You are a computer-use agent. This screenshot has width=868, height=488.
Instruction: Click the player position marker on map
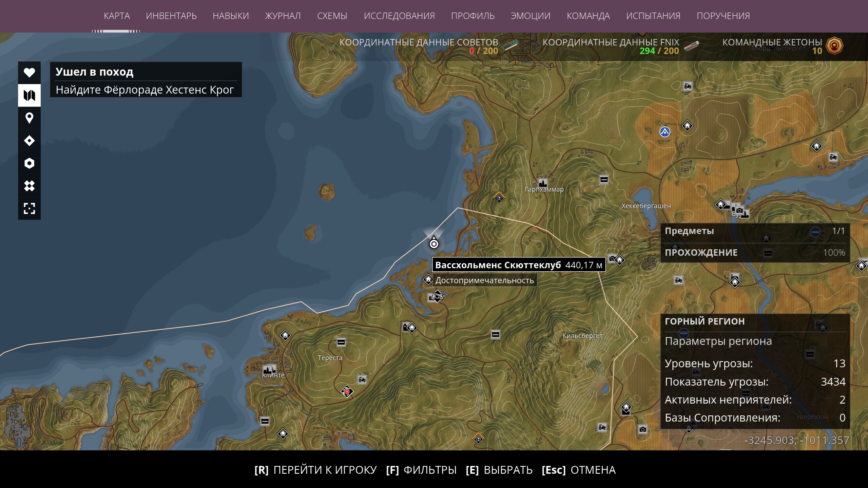(434, 243)
